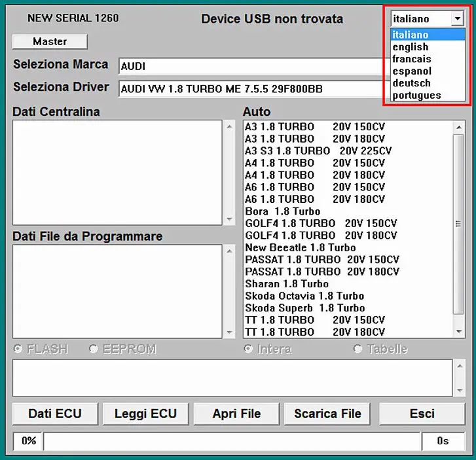Select italiano in language list
The width and height of the screenshot is (476, 460).
(x=428, y=35)
